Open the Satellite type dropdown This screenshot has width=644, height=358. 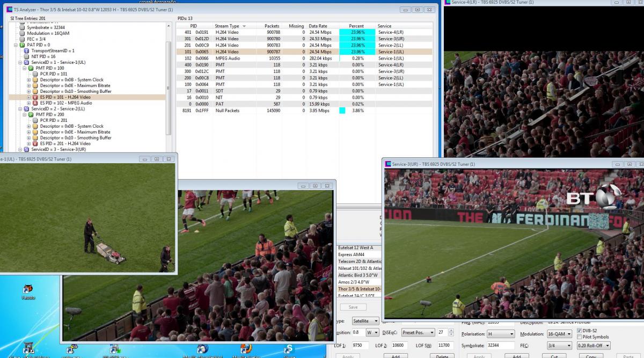pos(365,321)
